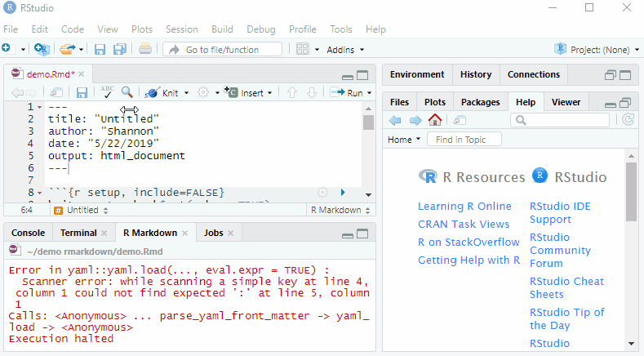Image resolution: width=644 pixels, height=356 pixels.
Task: Click the workspace panes grid icon
Action: (x=303, y=49)
